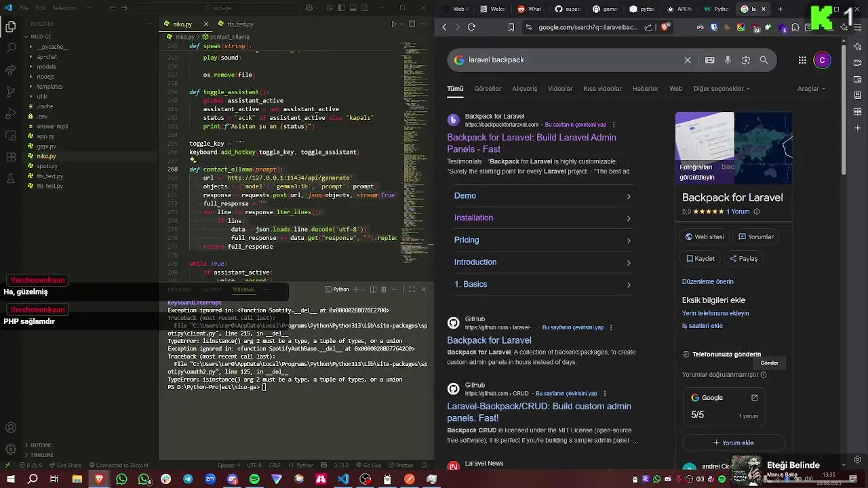Open Spotify from the Windows taskbar
The image size is (868, 488).
[254, 479]
